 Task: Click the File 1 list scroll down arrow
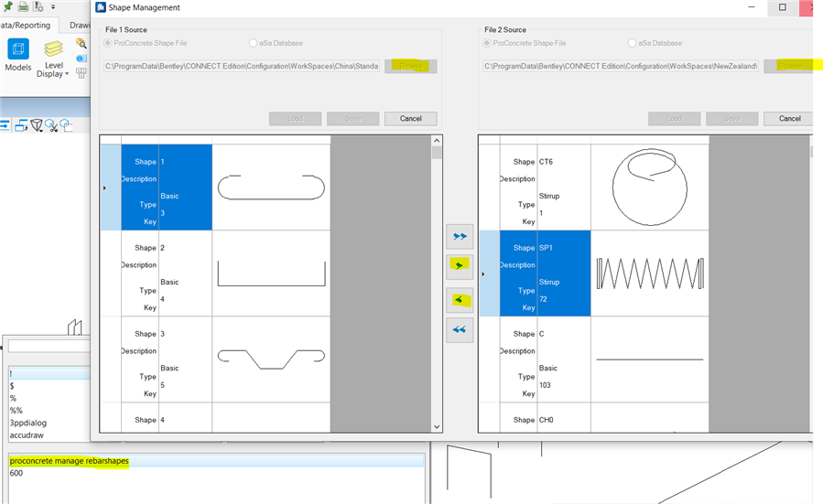click(x=437, y=427)
